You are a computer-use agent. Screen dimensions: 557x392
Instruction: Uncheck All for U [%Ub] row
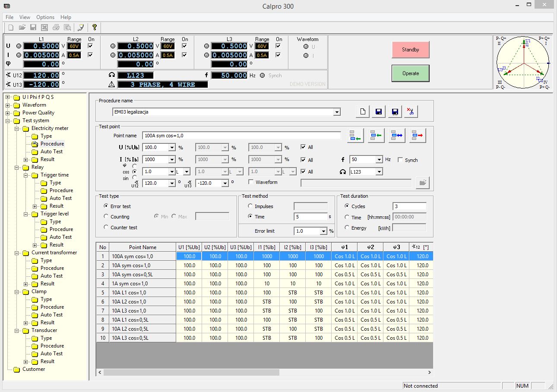pyautogui.click(x=304, y=147)
